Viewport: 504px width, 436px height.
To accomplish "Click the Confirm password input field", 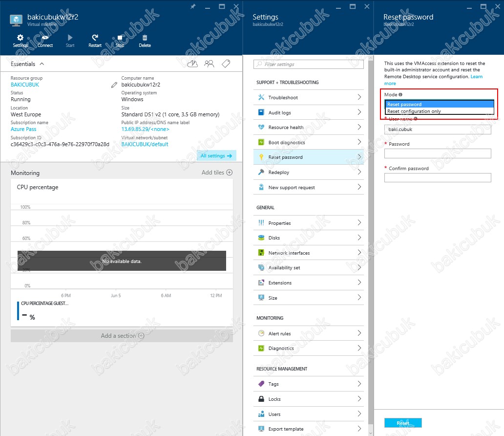I will click(x=438, y=177).
